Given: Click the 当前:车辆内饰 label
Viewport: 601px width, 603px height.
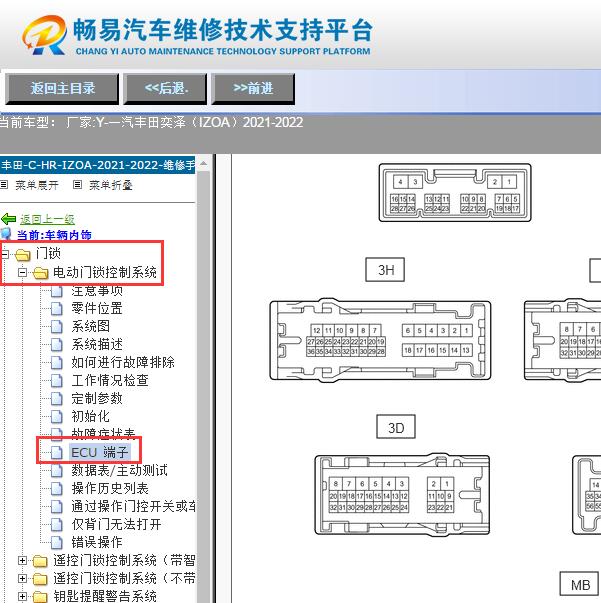Looking at the screenshot, I should pos(54,235).
